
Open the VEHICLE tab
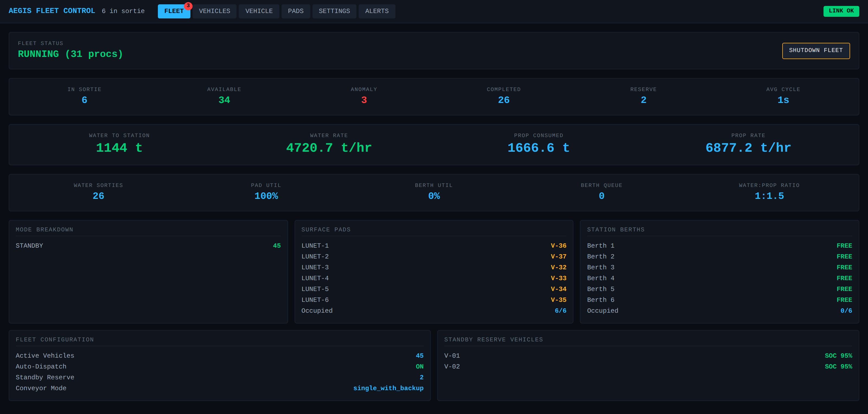tap(259, 11)
